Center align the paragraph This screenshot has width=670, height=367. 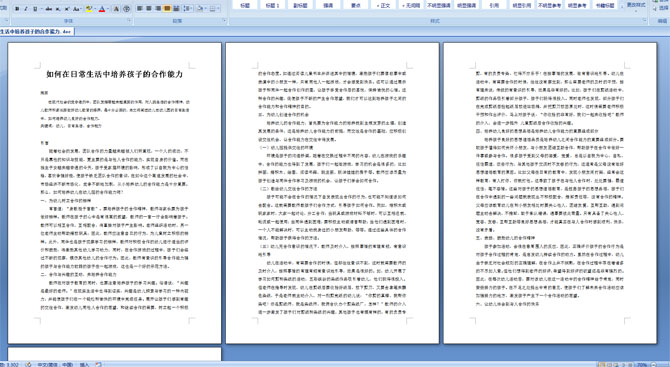pyautogui.click(x=149, y=8)
